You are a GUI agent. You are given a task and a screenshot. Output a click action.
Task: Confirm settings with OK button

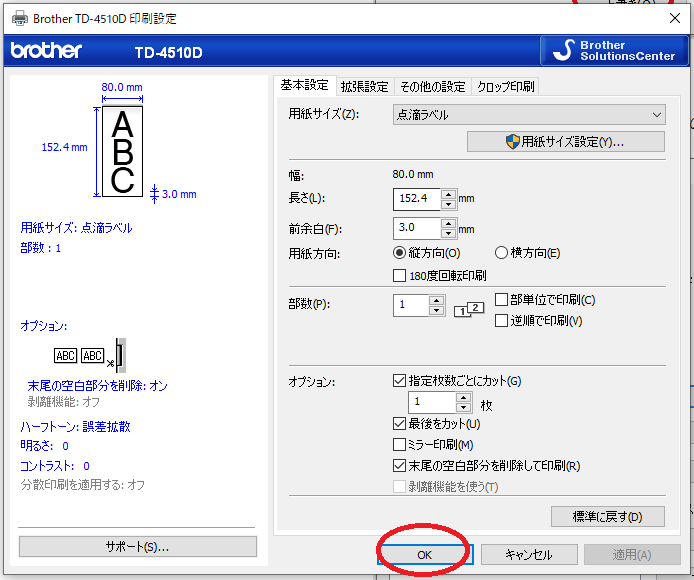click(x=425, y=555)
